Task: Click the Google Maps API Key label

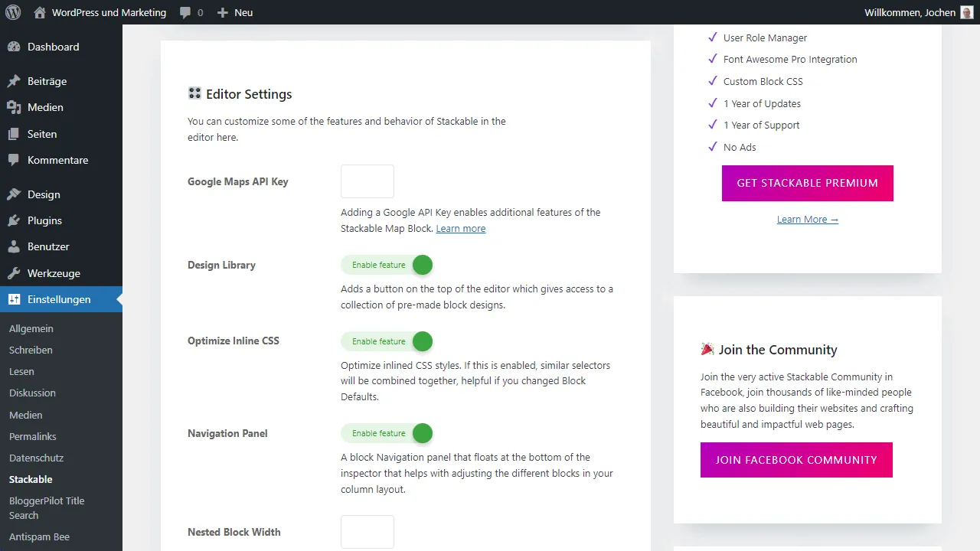Action: 238,181
